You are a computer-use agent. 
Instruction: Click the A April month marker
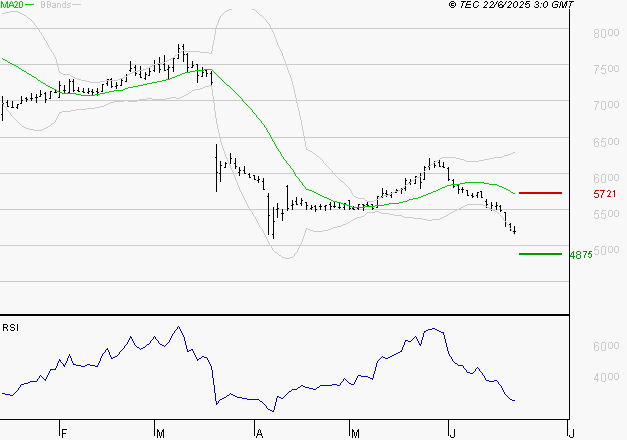coord(260,434)
